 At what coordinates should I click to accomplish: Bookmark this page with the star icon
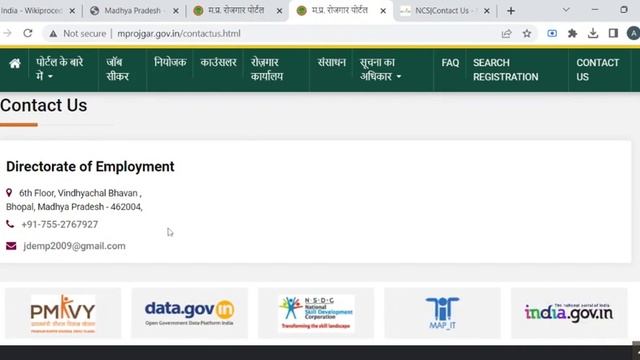tap(527, 33)
